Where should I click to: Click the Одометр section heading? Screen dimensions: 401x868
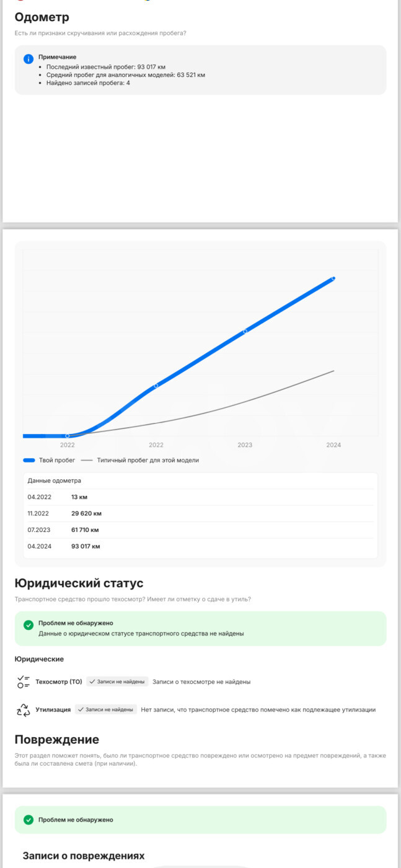point(42,17)
